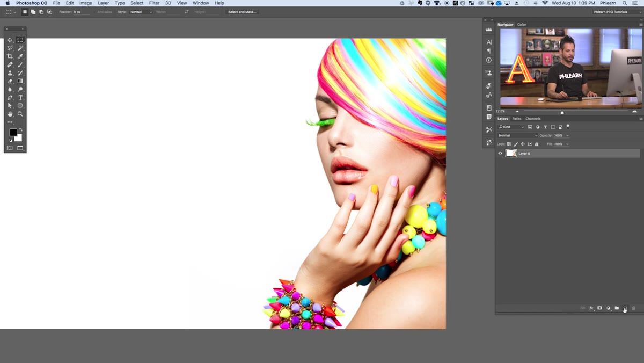Select the Lasso tool
644x363 pixels.
pos(10,48)
